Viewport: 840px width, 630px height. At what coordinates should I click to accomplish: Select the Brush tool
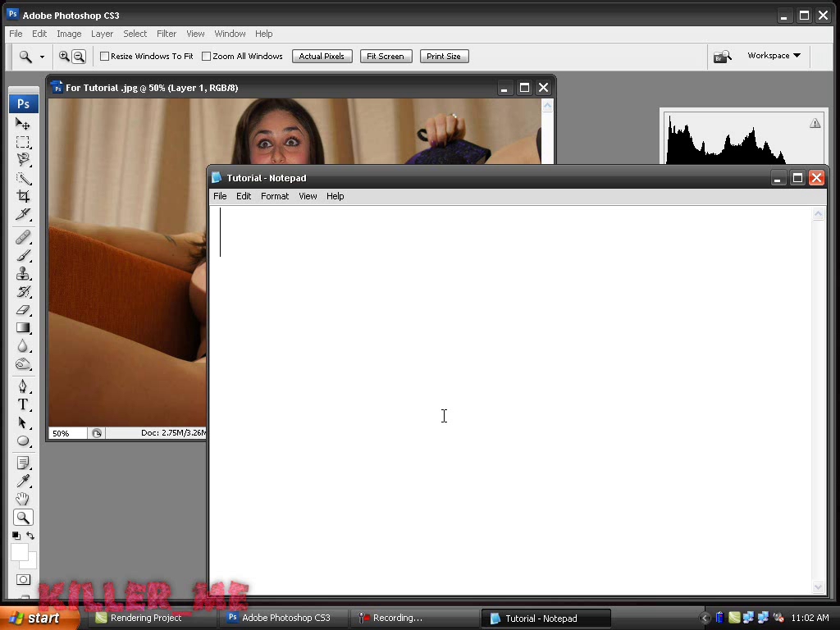(22, 256)
